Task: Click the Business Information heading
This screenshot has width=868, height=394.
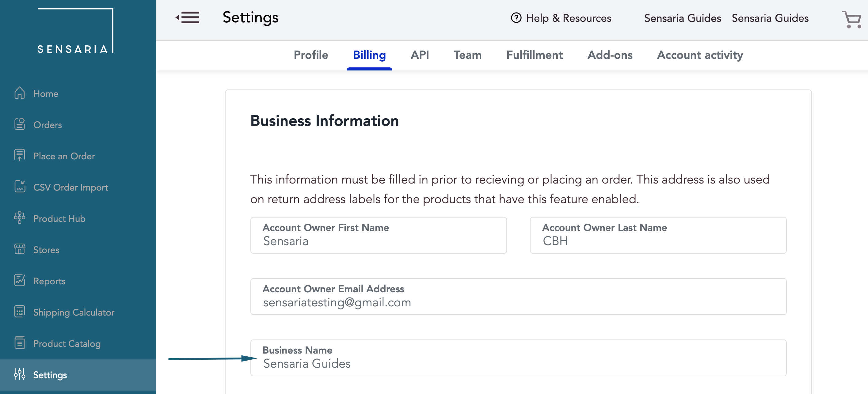Action: [x=325, y=120]
